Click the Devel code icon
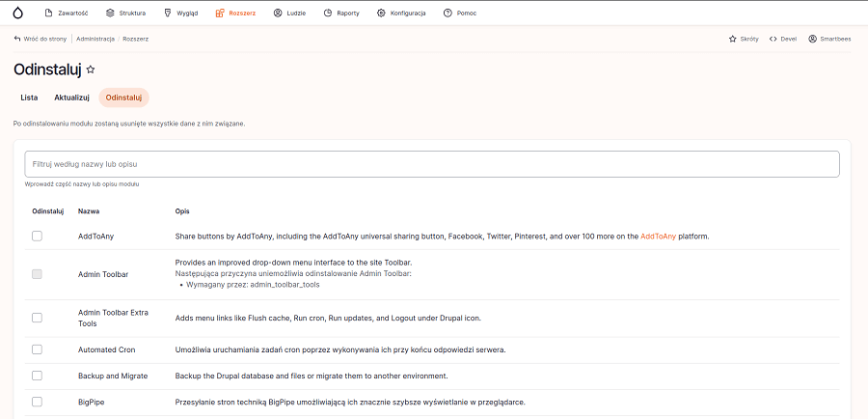Image resolution: width=868 pixels, height=419 pixels. point(773,39)
